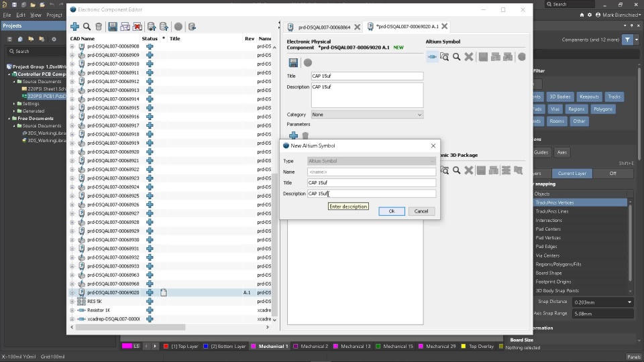The height and width of the screenshot is (362, 644).
Task: Expand the Resistor 1K tree row
Action: (x=72, y=310)
